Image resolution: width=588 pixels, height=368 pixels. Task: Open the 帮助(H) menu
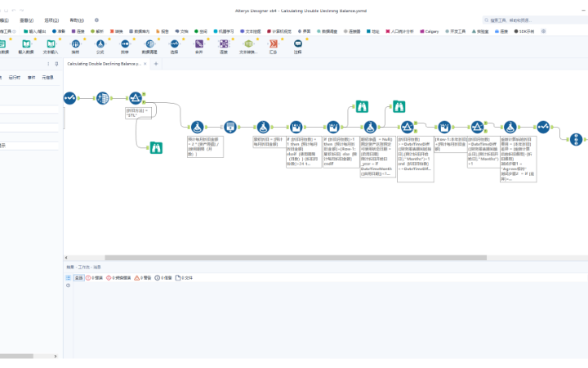[x=77, y=20]
